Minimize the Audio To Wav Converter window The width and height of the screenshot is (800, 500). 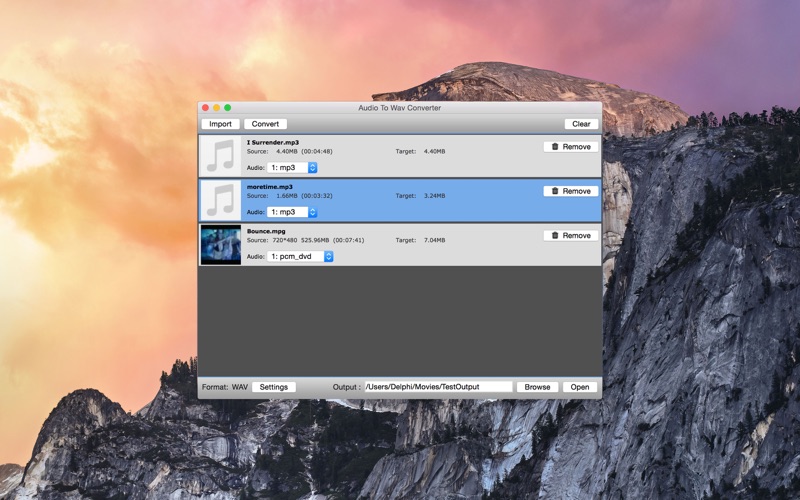tap(217, 108)
